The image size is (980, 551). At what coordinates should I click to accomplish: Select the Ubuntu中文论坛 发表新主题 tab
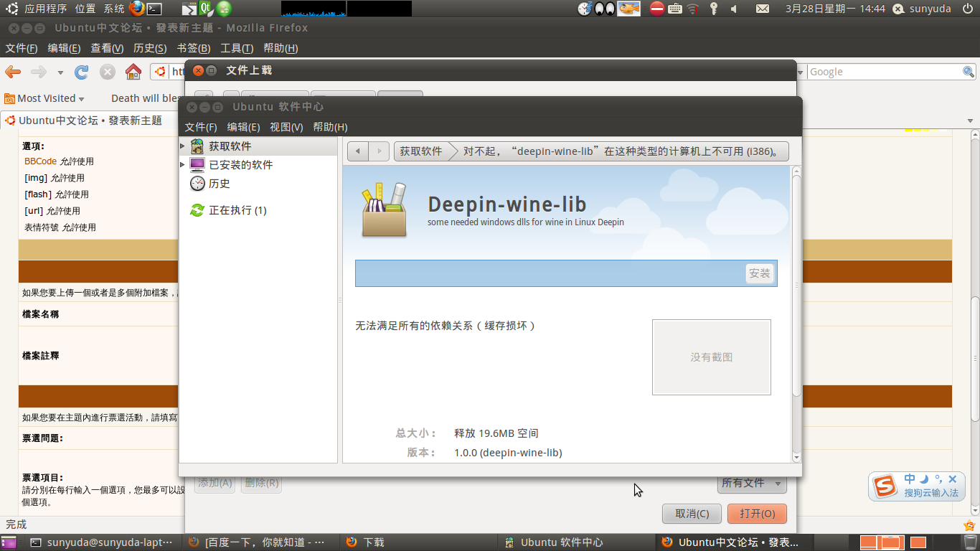tap(90, 121)
